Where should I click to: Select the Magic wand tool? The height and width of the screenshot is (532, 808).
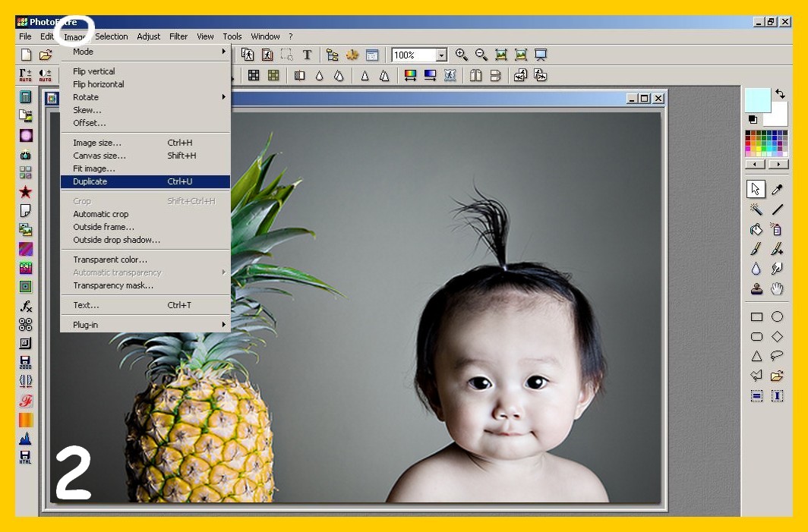(x=756, y=209)
